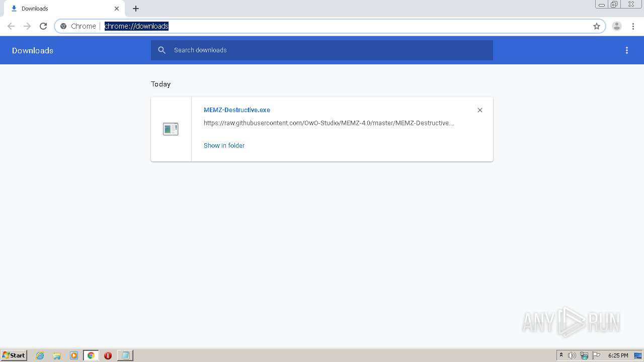Screen dimensions: 644x362
Task: Remove MEMZ-Destructive.exe from the list
Action: [x=480, y=110]
